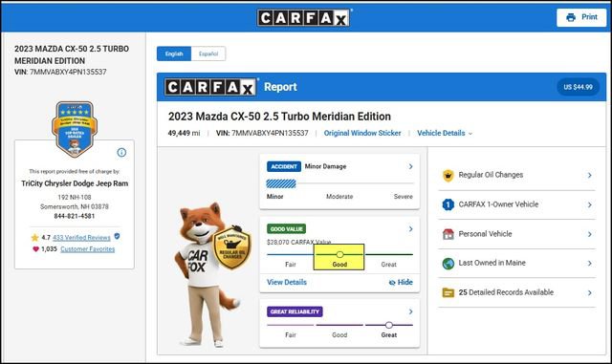The width and height of the screenshot is (612, 364).
Task: Click the Print button
Action: pos(581,17)
